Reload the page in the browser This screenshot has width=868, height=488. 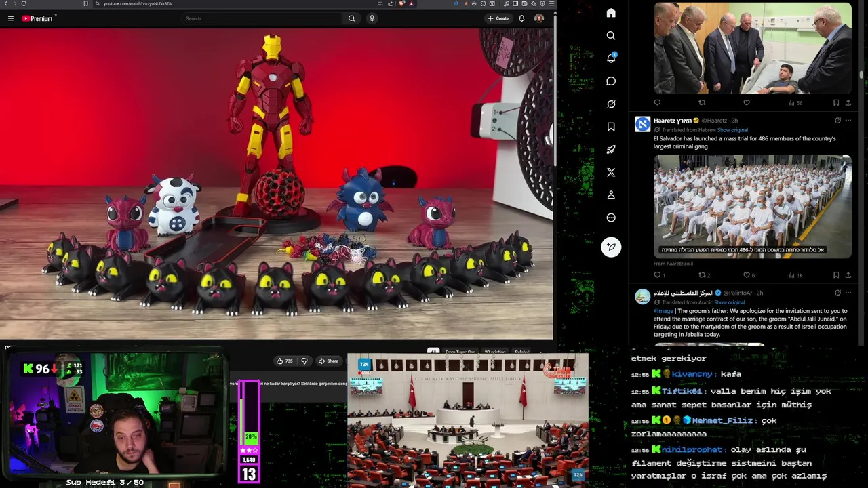point(24,3)
